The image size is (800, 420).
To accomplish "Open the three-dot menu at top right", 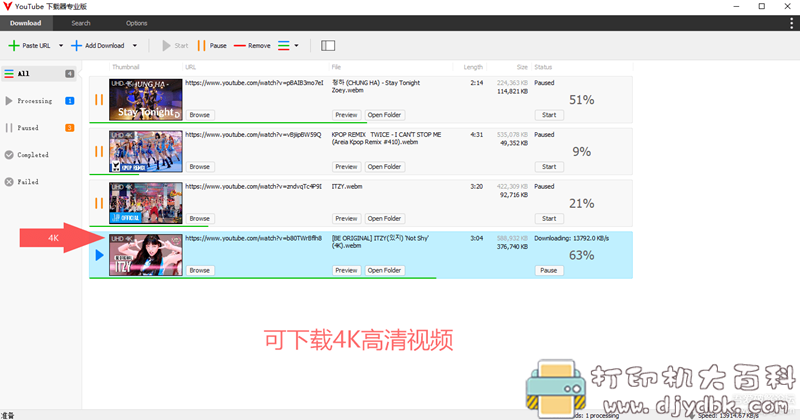I will pyautogui.click(x=791, y=23).
